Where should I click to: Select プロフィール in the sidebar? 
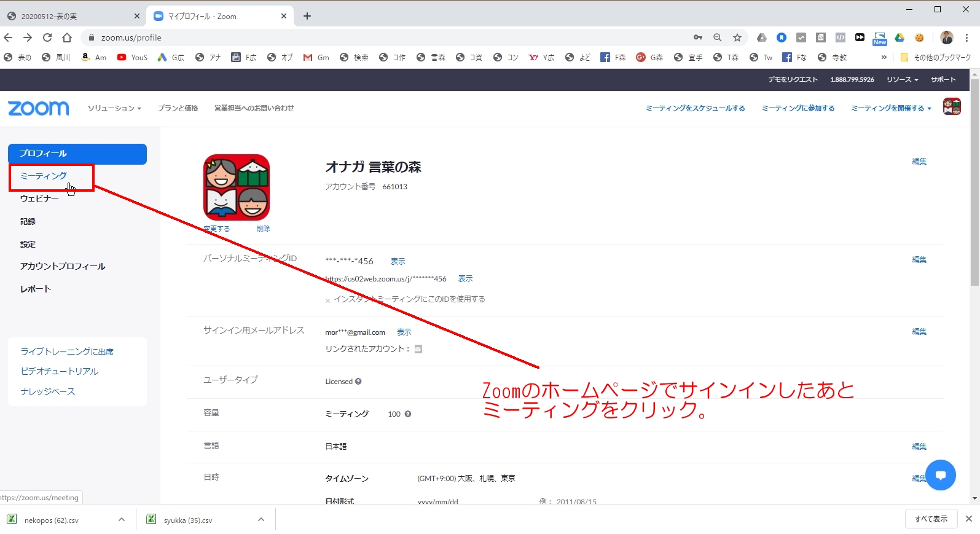click(x=77, y=154)
